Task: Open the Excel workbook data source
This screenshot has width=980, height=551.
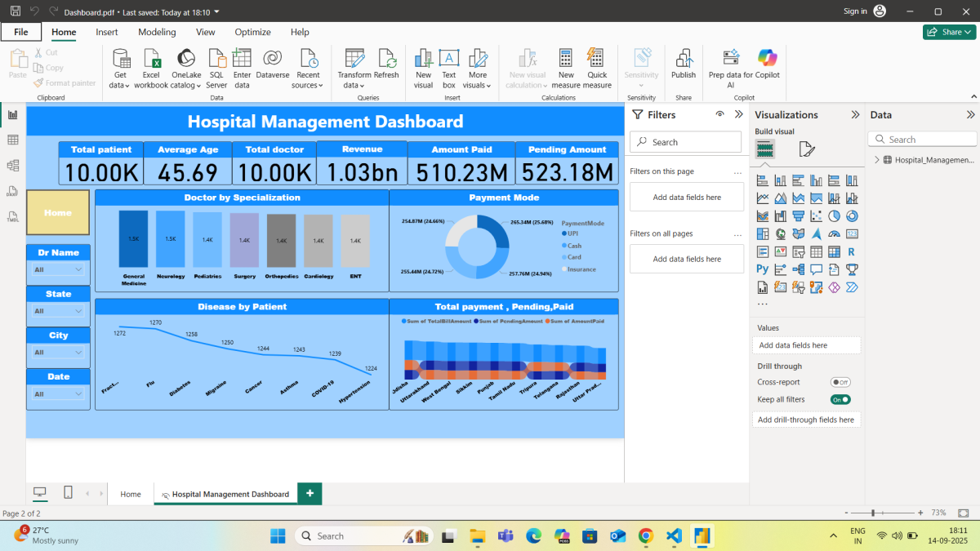Action: (x=151, y=59)
